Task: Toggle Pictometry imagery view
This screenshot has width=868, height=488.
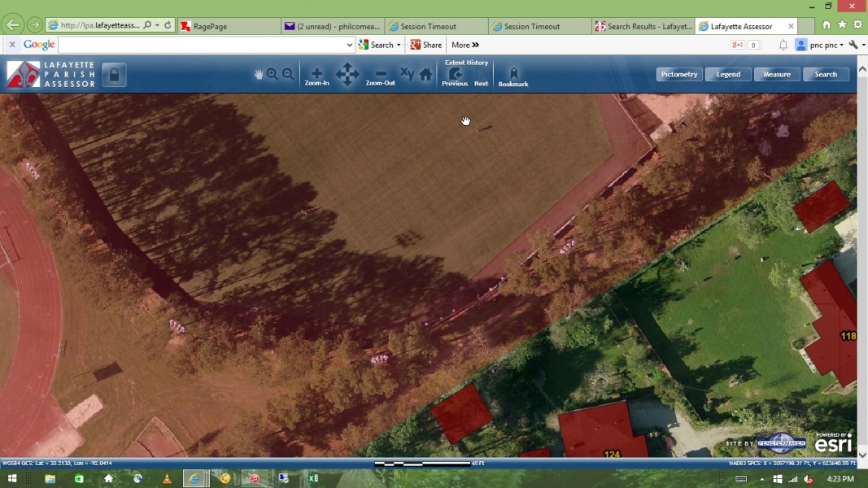Action: click(679, 74)
